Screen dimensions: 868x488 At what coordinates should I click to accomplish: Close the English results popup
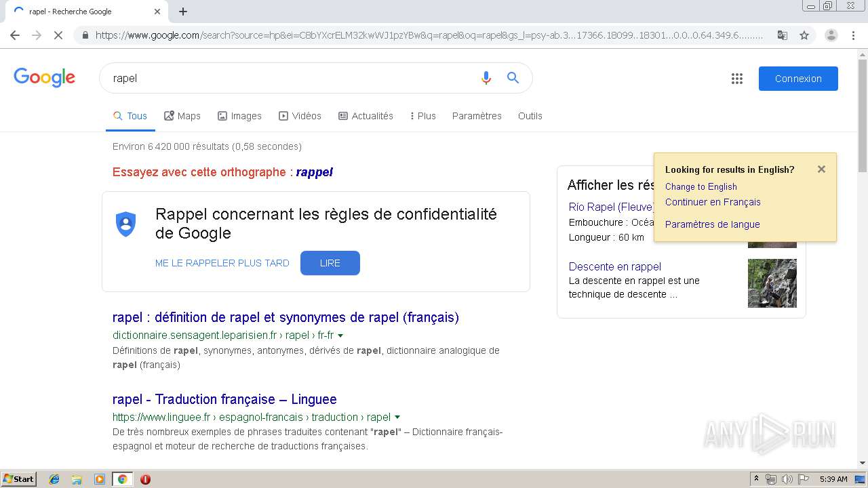[821, 169]
